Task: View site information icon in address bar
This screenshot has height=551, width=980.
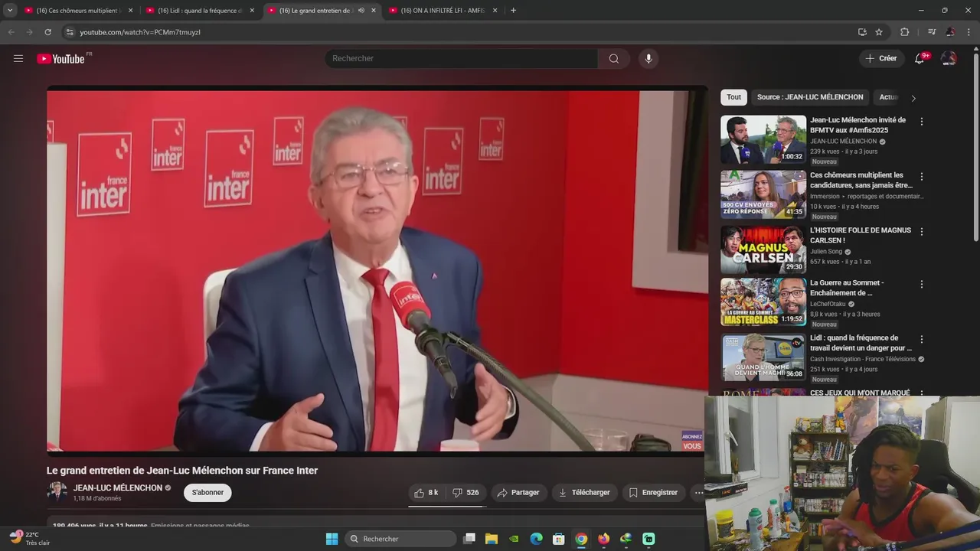Action: pos(70,32)
